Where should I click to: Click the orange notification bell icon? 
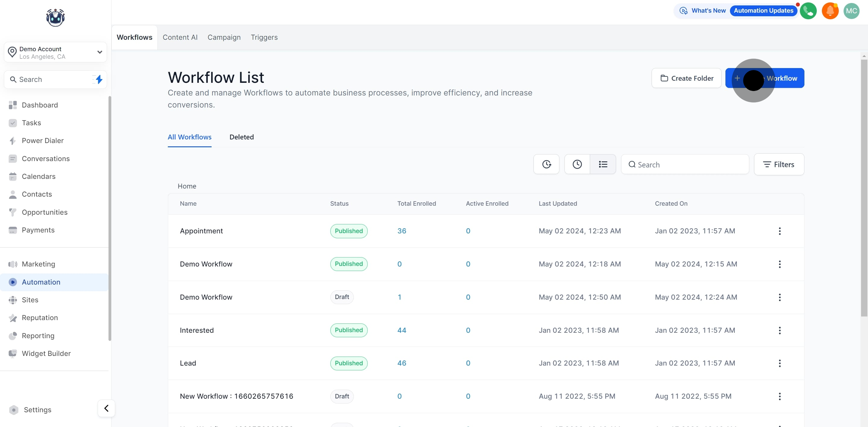click(830, 11)
